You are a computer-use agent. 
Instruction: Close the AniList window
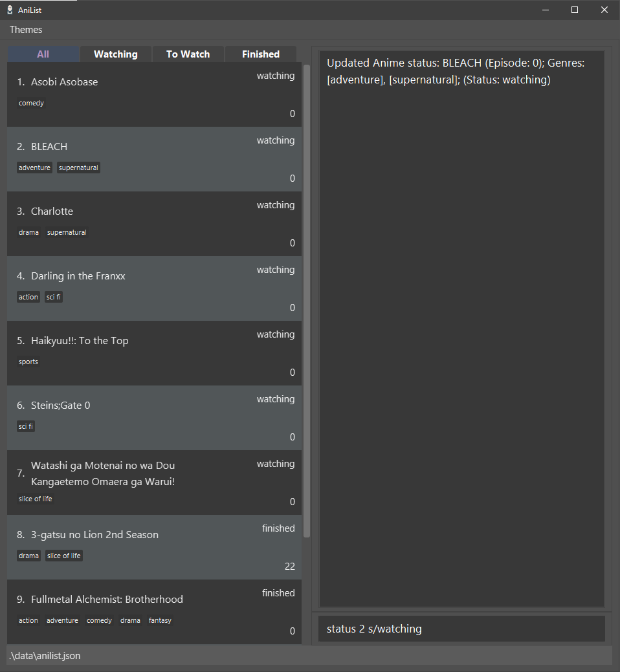(604, 10)
